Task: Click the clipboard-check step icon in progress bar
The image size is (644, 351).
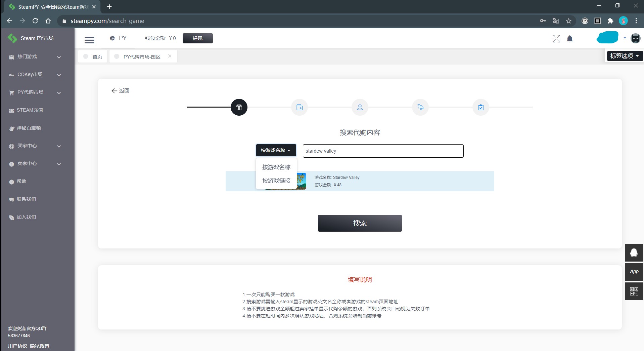Action: pos(481,107)
